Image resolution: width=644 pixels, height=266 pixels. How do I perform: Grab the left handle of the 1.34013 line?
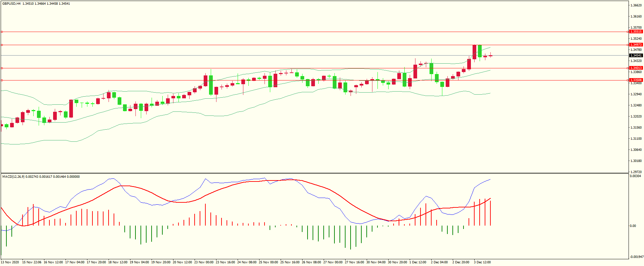click(2, 68)
